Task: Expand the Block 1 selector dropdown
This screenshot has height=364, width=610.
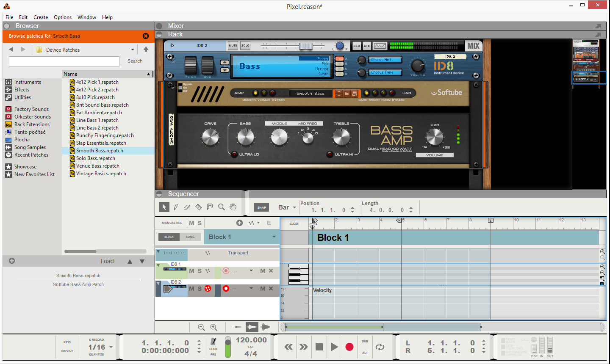Action: point(274,237)
